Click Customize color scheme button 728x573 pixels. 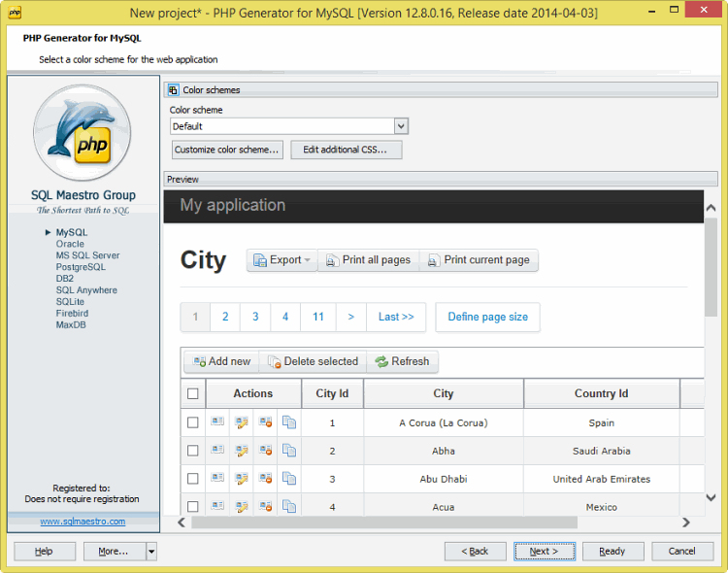(227, 150)
